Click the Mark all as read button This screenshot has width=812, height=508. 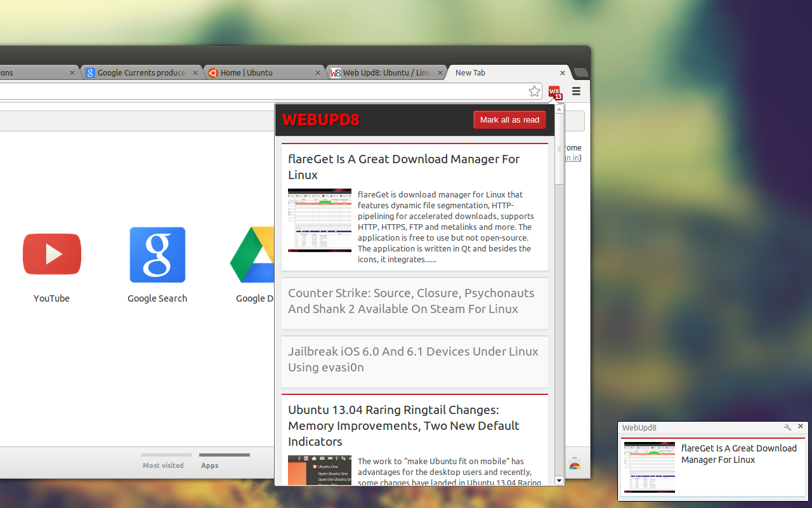[509, 120]
